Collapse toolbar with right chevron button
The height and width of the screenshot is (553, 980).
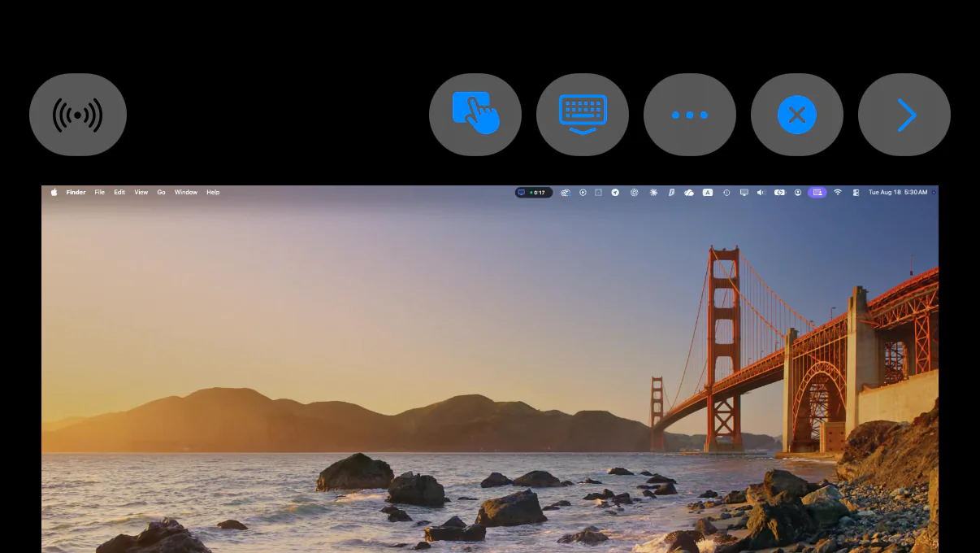point(904,115)
